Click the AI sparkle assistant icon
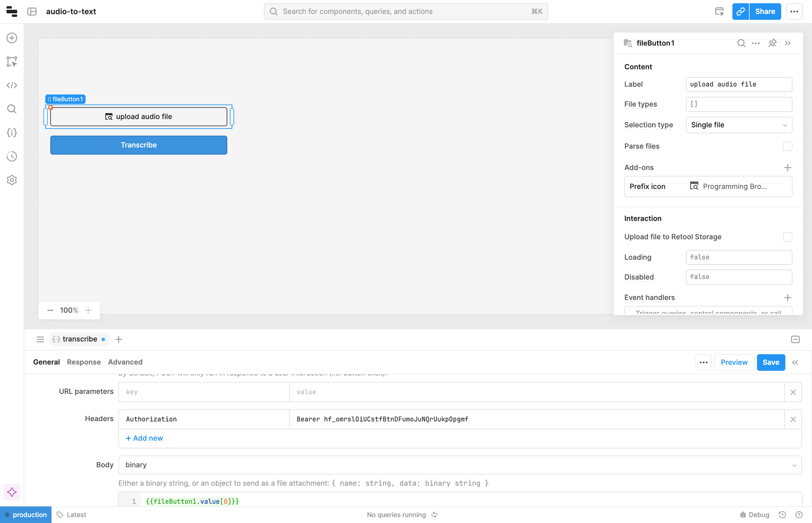Screen dimensions: 812x523 (12, 492)
